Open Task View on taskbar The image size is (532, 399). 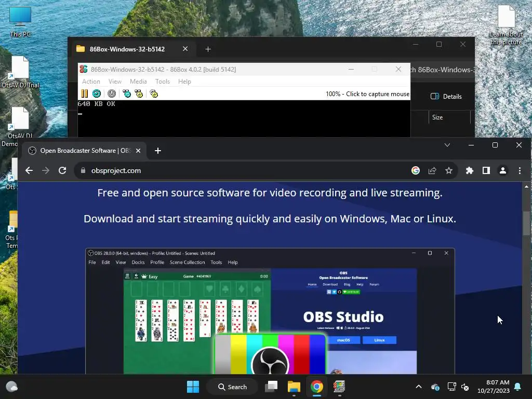[x=271, y=387]
